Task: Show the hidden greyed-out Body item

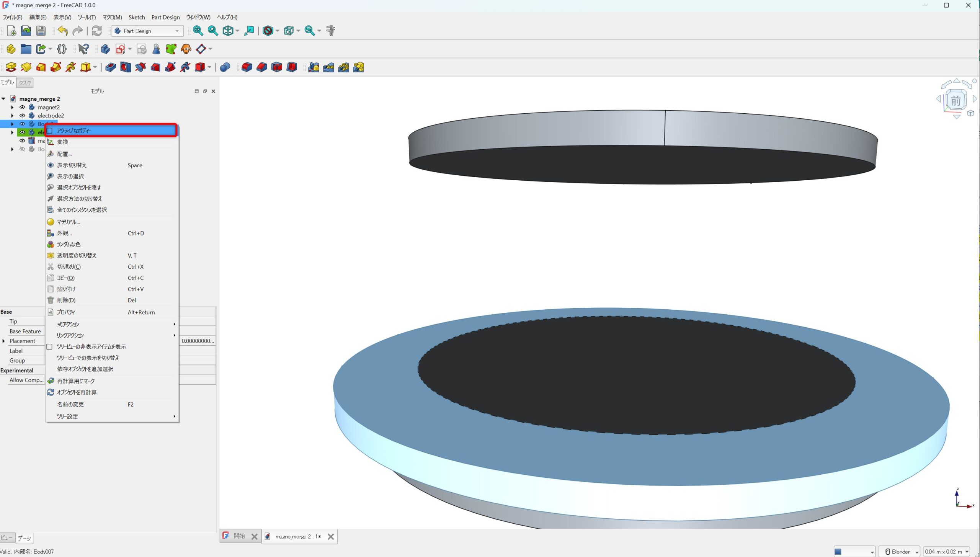Action: click(x=22, y=149)
